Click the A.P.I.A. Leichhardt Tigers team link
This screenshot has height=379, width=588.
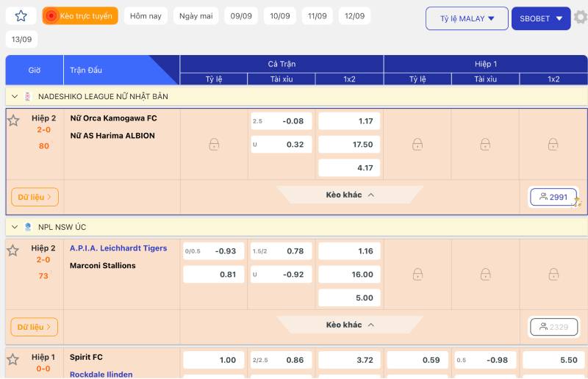(118, 248)
